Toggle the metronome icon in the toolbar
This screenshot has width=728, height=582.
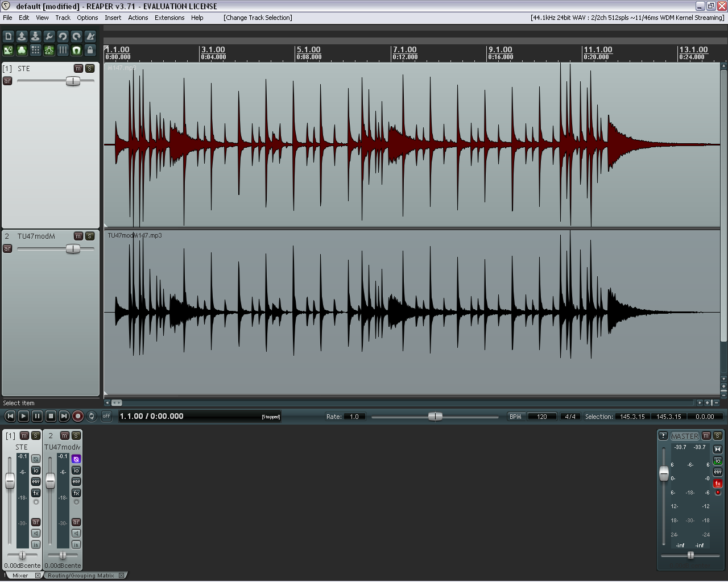tap(90, 36)
